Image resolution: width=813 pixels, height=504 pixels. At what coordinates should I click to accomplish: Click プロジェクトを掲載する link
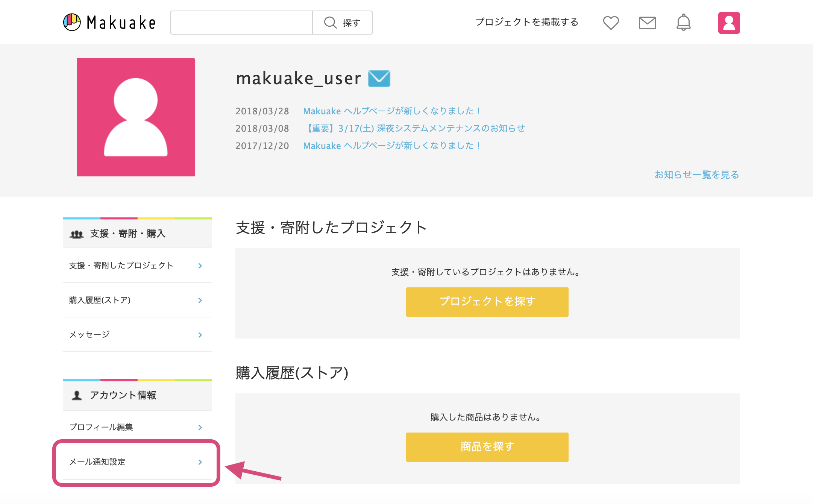coord(527,22)
